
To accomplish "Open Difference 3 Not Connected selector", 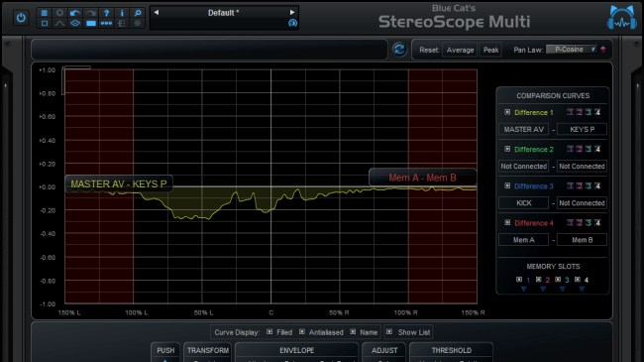I will point(582,202).
